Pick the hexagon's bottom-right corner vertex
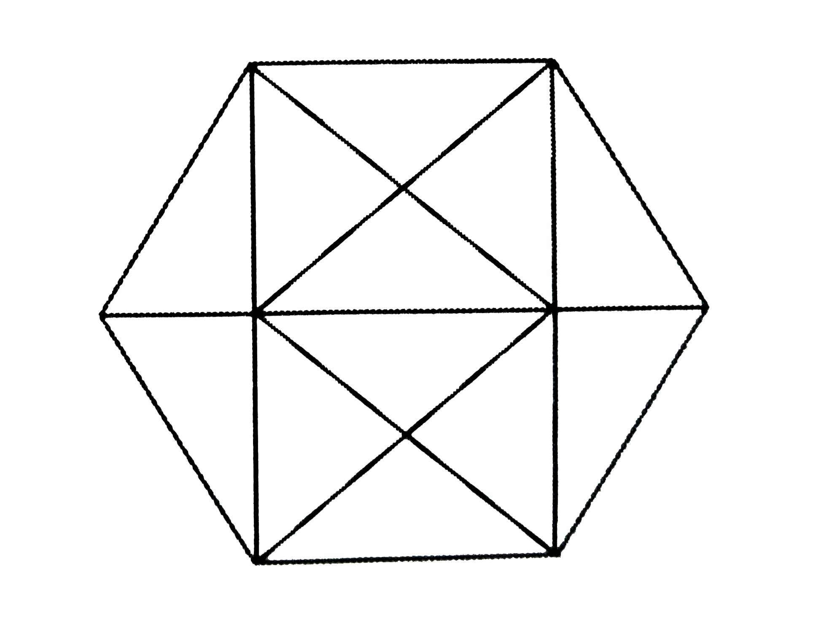The image size is (840, 622). click(555, 551)
